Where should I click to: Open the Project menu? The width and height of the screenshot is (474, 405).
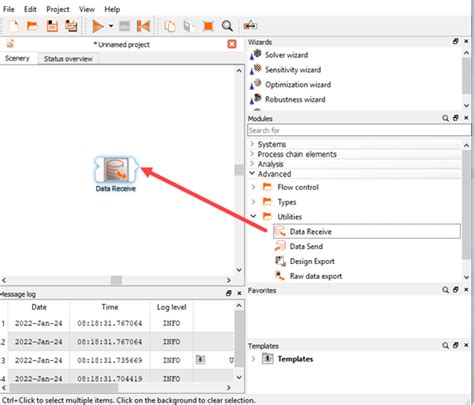coord(58,9)
